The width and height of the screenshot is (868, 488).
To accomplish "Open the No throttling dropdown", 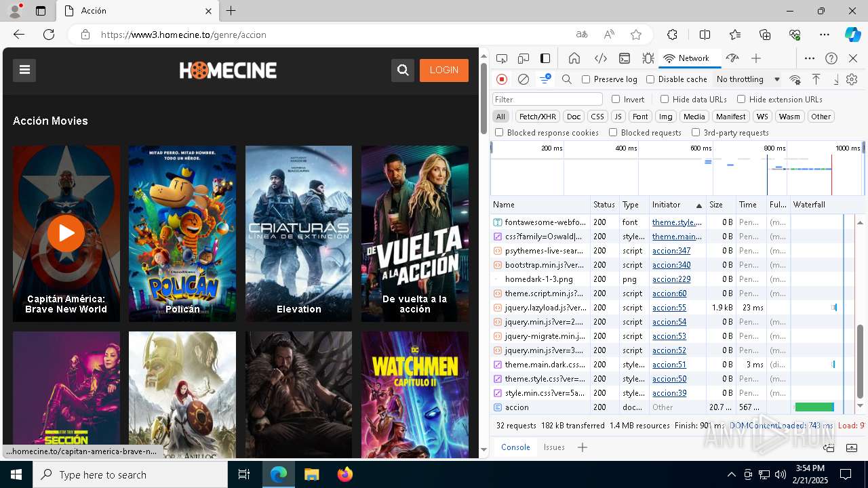I will click(748, 79).
